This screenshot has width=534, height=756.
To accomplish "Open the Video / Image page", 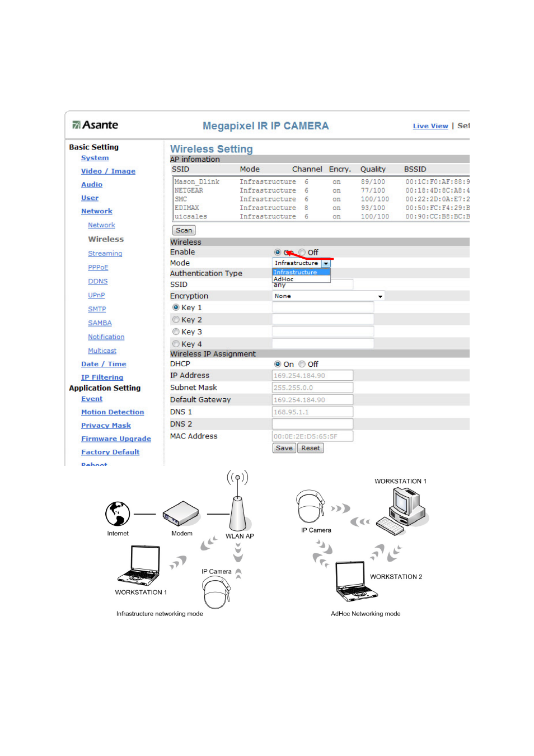I will tap(108, 171).
